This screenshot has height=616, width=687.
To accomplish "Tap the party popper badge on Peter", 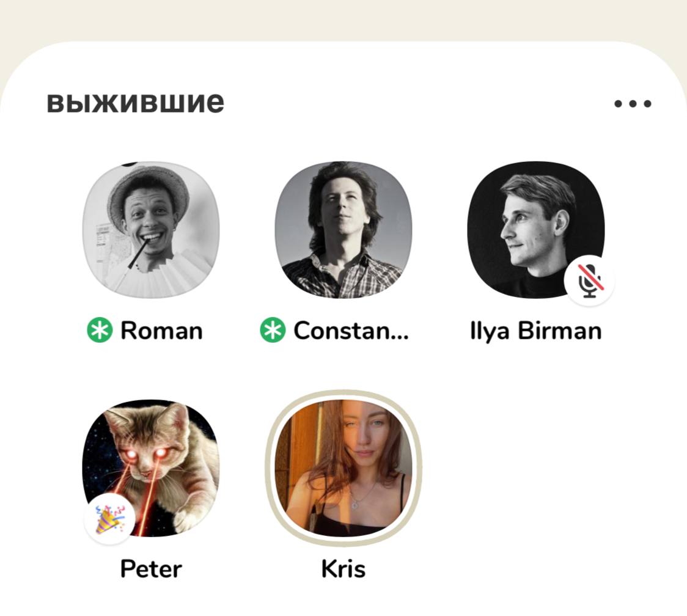I will coord(109,519).
